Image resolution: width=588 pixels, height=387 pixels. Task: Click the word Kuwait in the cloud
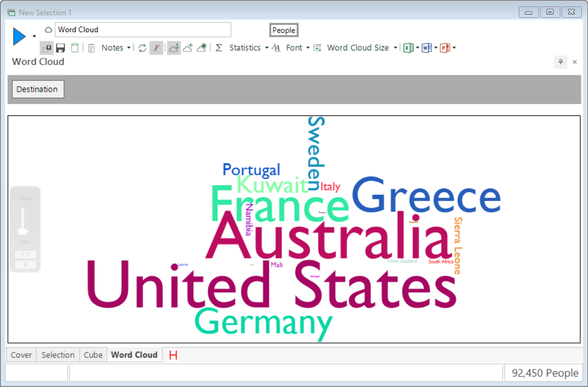point(272,184)
